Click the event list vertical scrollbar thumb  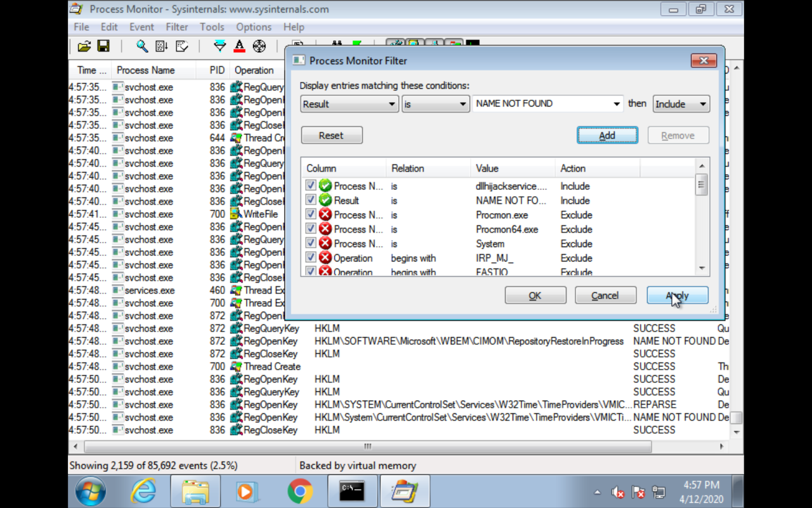tap(737, 418)
